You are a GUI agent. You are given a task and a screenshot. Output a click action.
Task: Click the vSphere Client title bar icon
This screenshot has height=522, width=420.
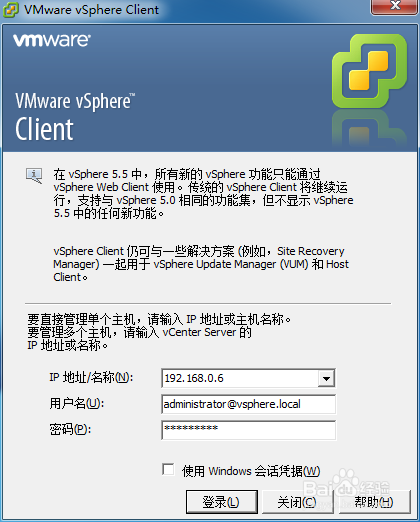11,10
